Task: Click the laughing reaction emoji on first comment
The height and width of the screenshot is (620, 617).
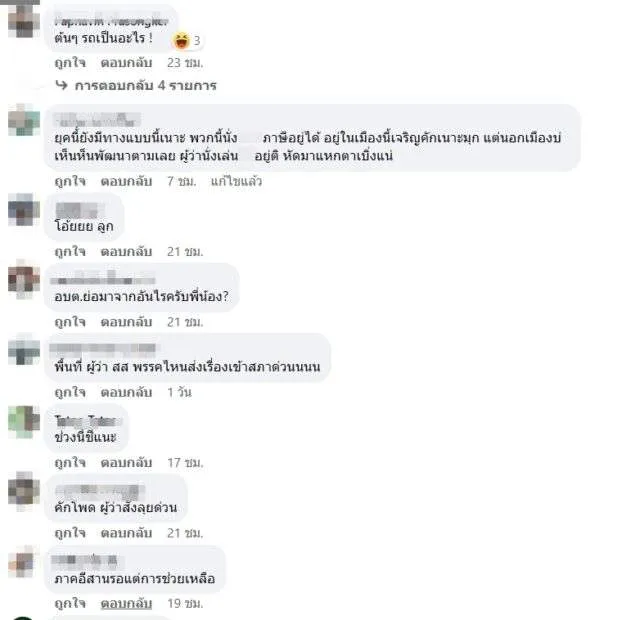Action: tap(182, 40)
